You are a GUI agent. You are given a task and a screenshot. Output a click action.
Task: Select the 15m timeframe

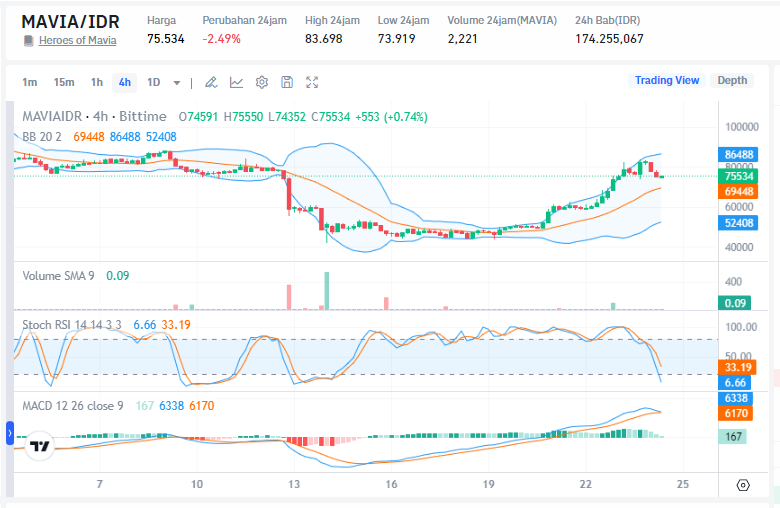64,82
